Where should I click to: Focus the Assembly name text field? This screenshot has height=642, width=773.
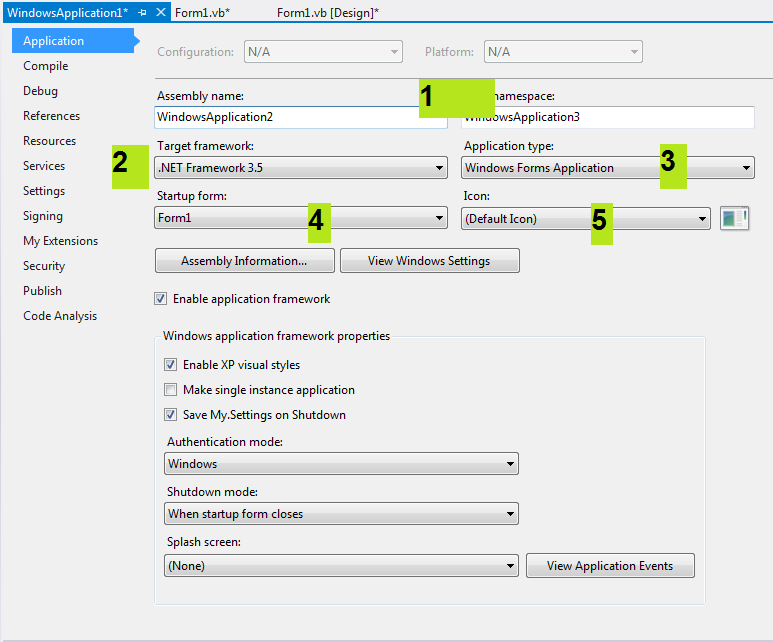[301, 117]
